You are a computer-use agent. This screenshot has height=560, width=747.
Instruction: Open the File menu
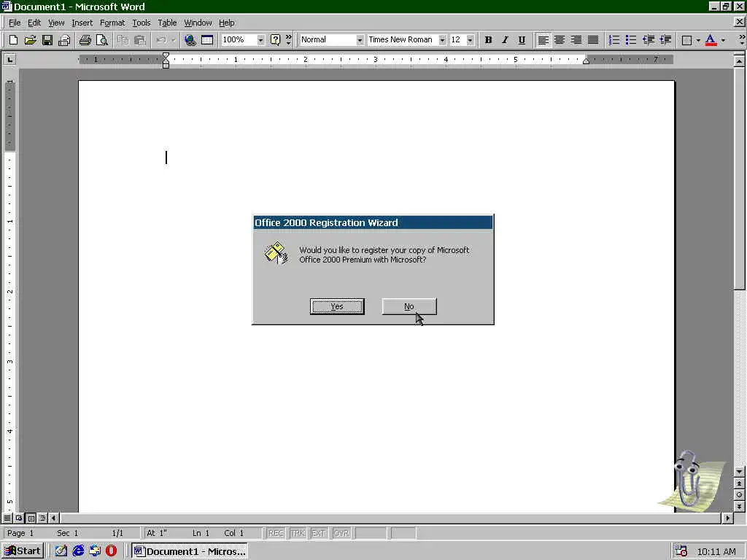(15, 23)
